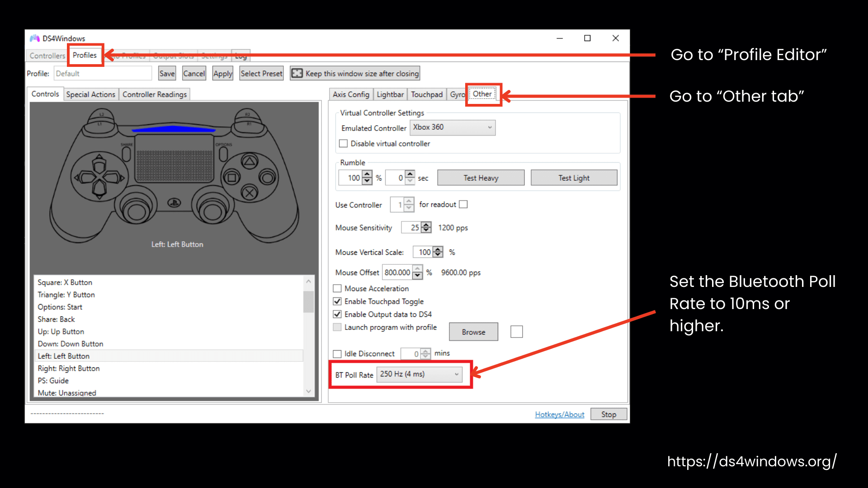Click the circle button on the controller image
The width and height of the screenshot is (868, 488).
pos(267,178)
